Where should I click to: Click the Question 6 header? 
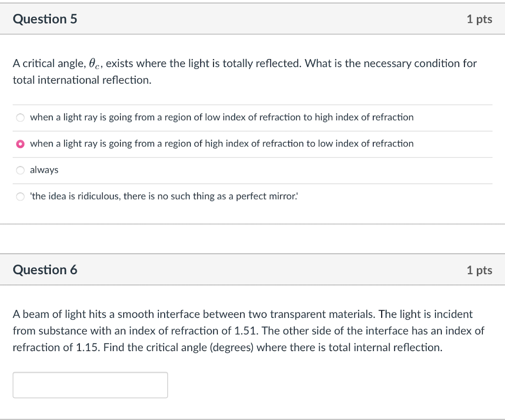(x=45, y=270)
